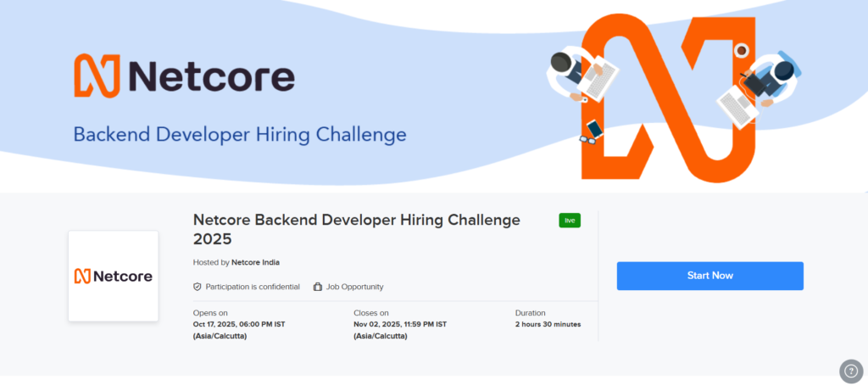This screenshot has width=868, height=386.
Task: Click the green live status badge
Action: (x=570, y=221)
